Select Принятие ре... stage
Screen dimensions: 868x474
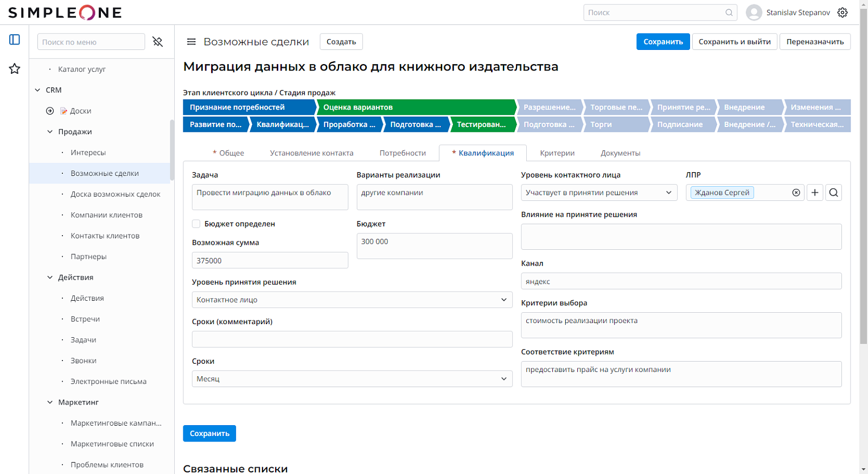(x=684, y=108)
